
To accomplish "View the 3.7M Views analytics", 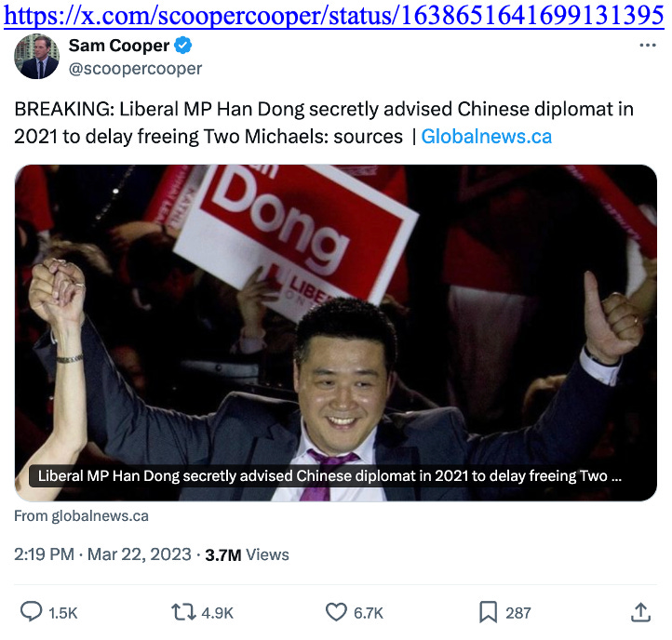I will point(247,554).
